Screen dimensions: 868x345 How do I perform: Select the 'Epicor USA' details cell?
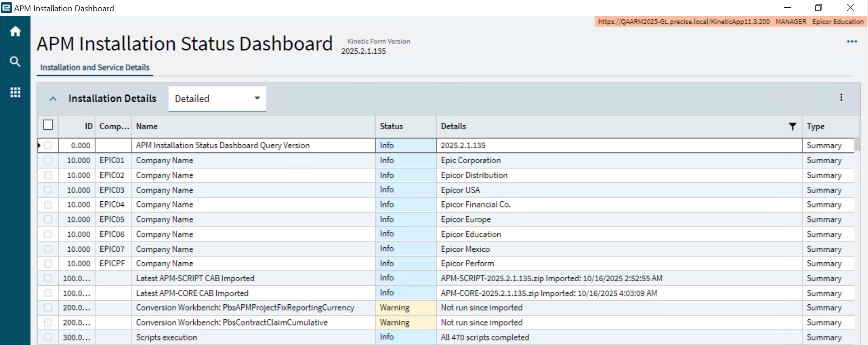pos(619,190)
